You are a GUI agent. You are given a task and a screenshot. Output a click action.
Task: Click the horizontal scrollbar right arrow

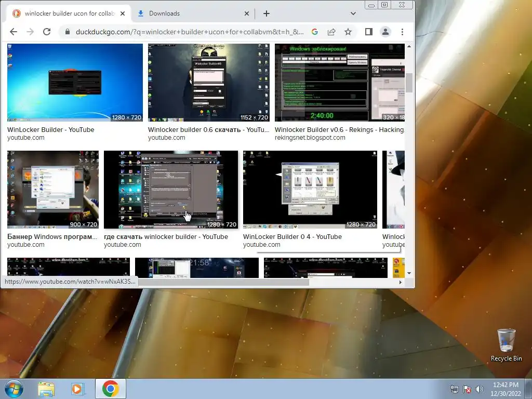[x=401, y=282]
